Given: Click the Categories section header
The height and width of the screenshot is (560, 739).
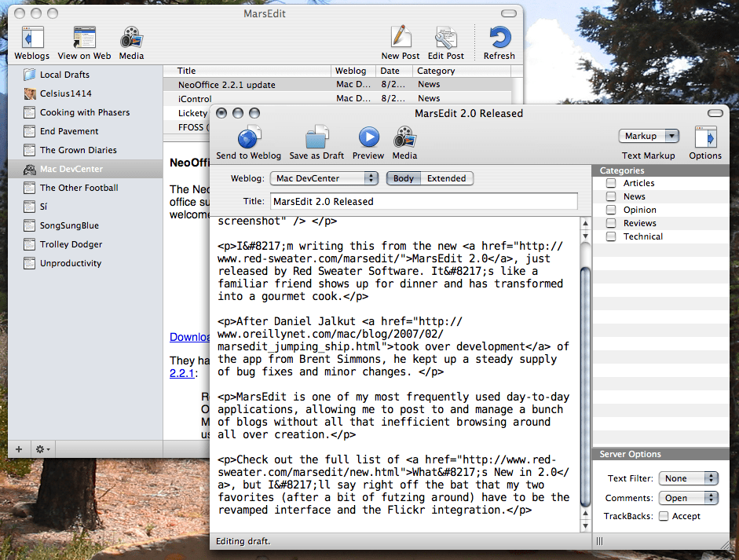Looking at the screenshot, I should point(660,170).
